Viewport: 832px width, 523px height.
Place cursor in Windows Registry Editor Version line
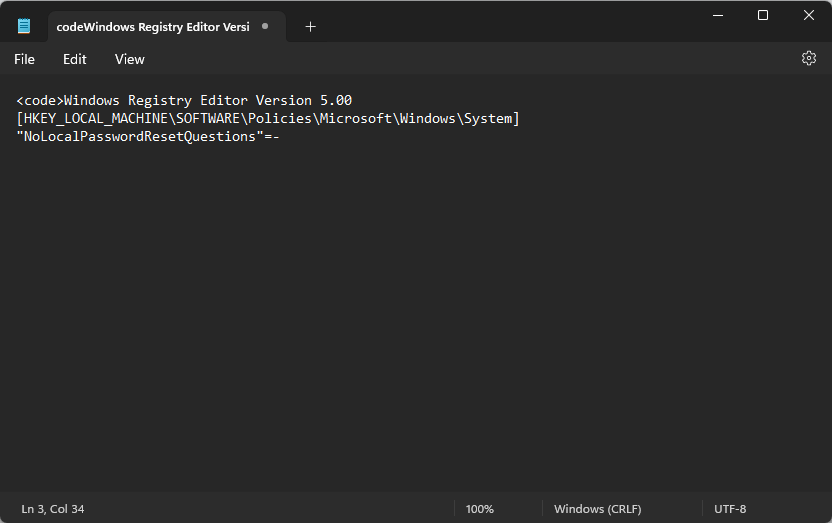[x=184, y=100]
